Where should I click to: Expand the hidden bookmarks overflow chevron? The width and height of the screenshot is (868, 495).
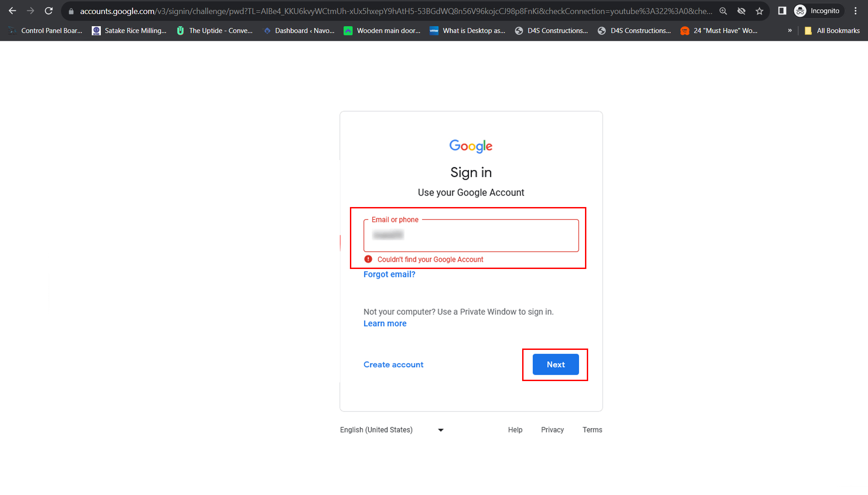click(790, 31)
